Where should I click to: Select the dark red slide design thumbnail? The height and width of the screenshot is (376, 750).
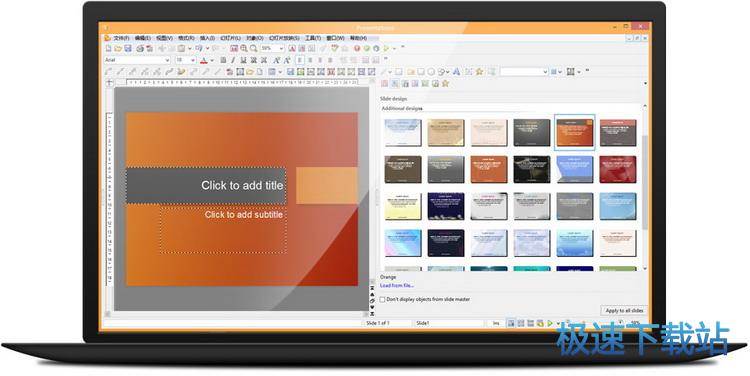618,169
